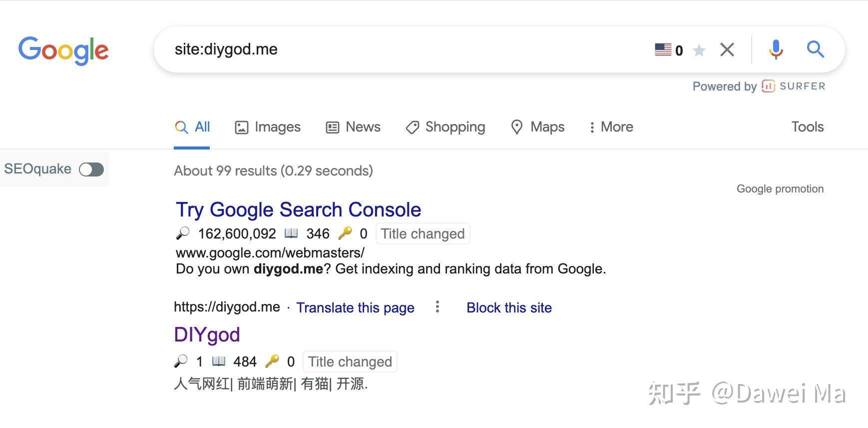Image resolution: width=868 pixels, height=428 pixels.
Task: Open the Shopping tab
Action: 445,127
